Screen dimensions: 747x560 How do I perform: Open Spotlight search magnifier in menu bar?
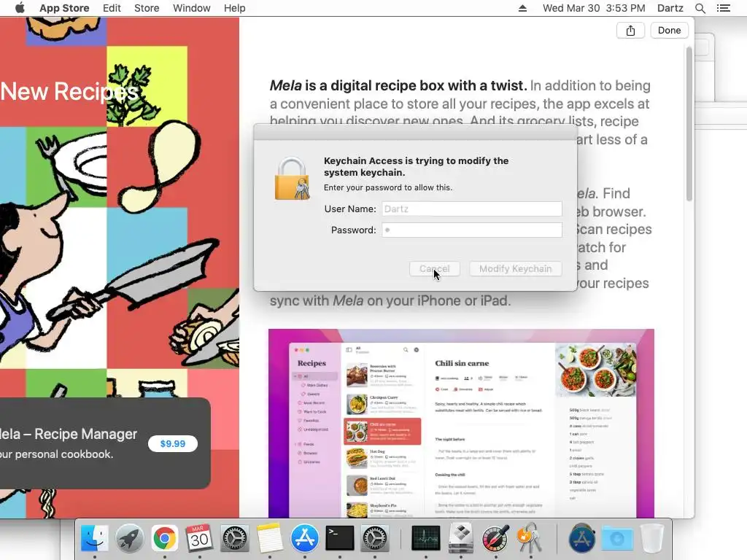coord(700,8)
